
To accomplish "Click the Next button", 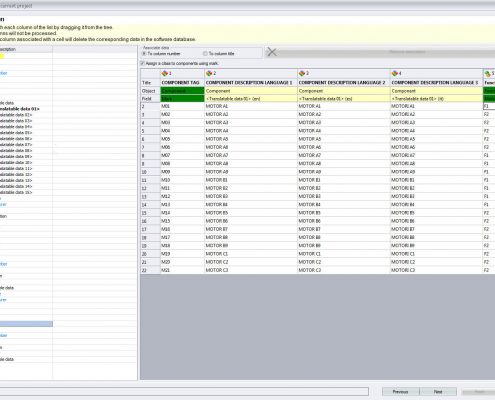I will click(x=438, y=392).
